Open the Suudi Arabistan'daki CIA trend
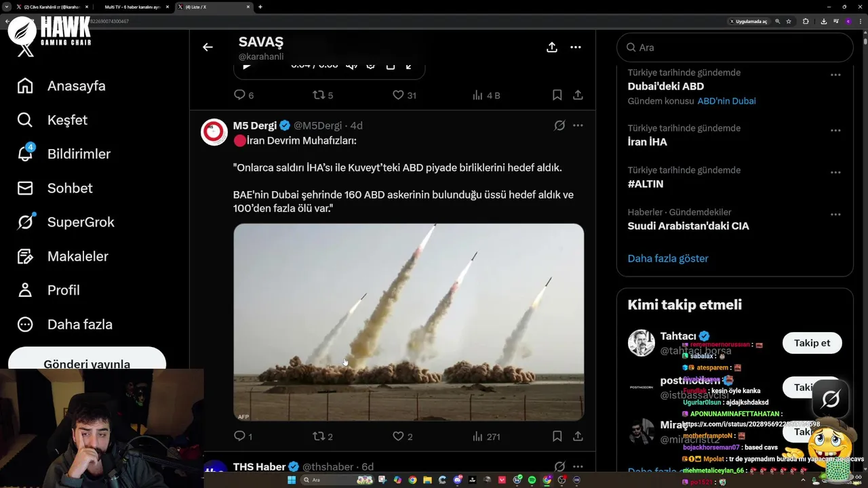This screenshot has width=868, height=488. tap(688, 226)
